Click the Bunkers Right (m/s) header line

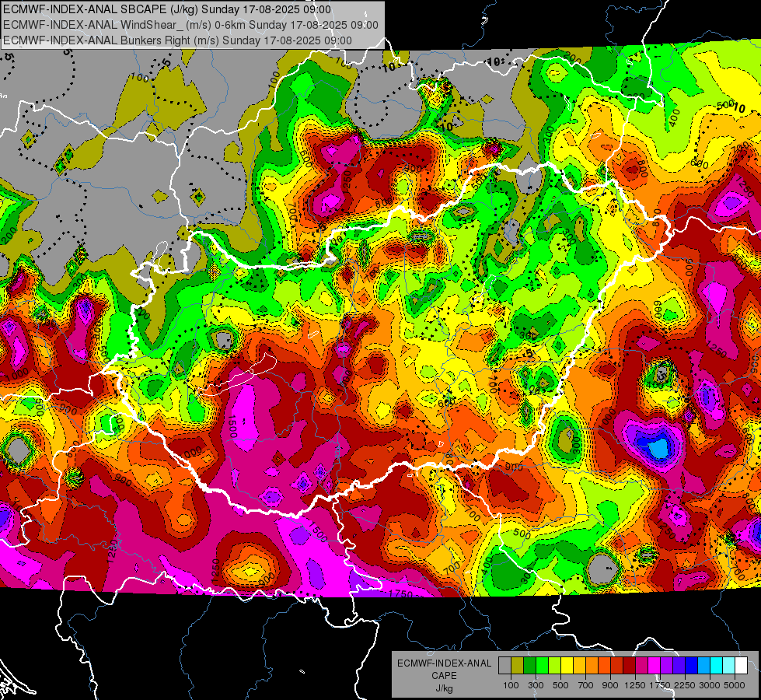point(178,40)
